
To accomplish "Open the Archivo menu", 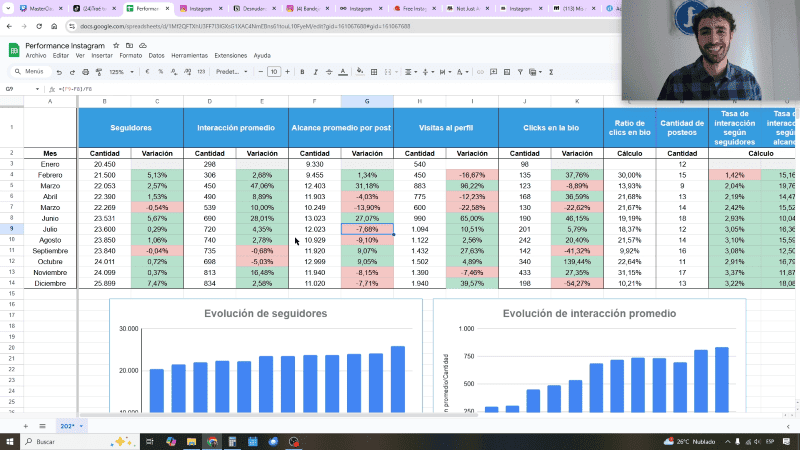I will [36, 56].
